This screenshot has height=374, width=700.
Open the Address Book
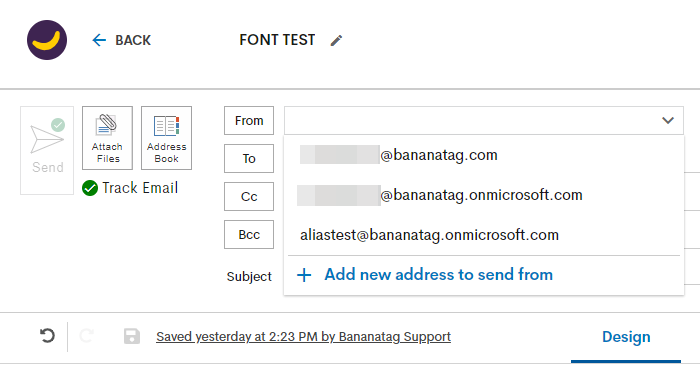(x=167, y=138)
